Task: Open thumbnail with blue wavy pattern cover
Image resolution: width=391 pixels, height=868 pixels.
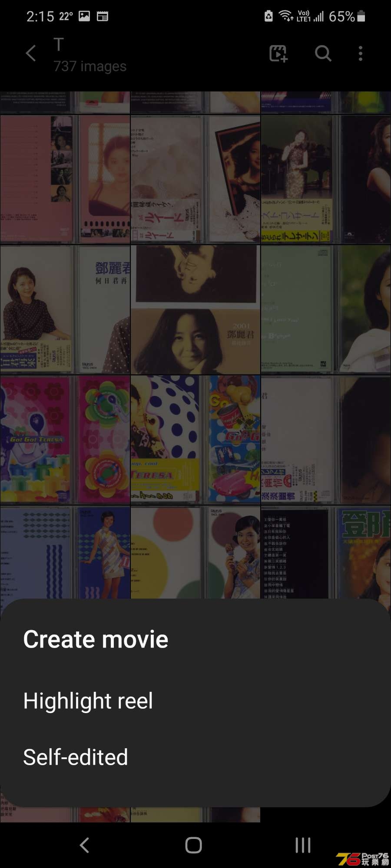Action: [65, 552]
